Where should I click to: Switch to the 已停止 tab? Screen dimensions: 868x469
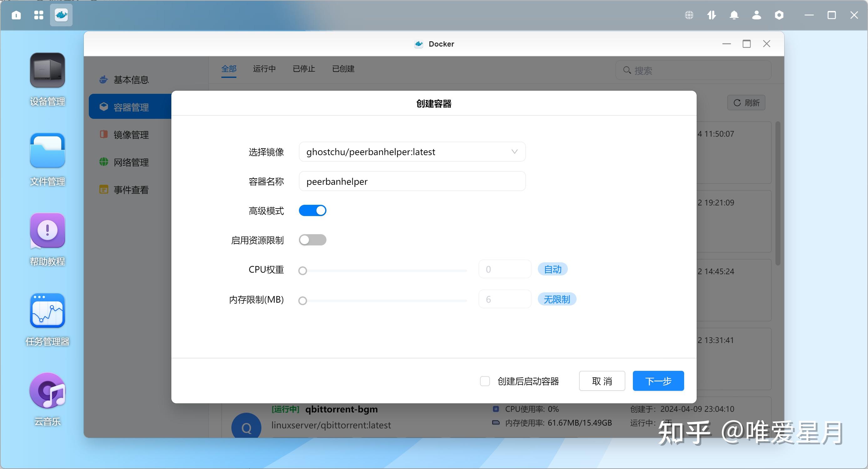303,69
